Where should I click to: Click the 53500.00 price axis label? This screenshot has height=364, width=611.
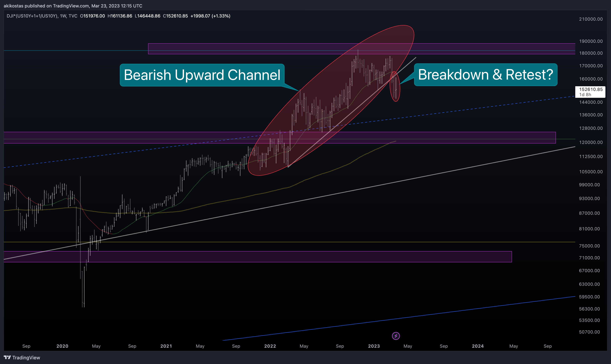589,320
